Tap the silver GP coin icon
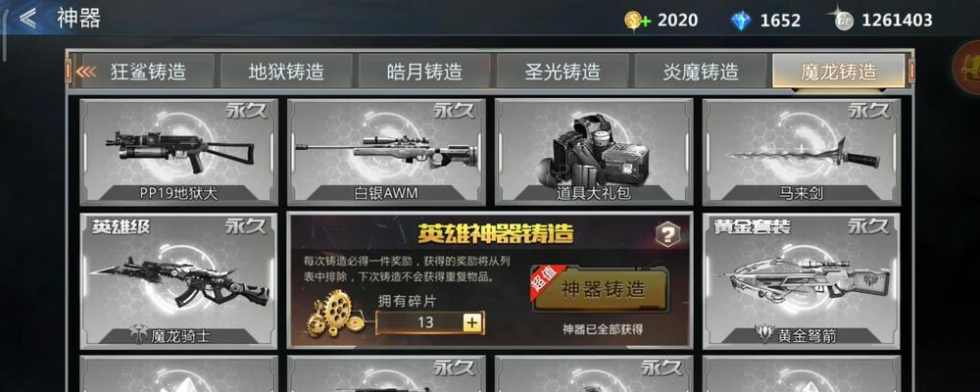This screenshot has height=392, width=980. [x=843, y=20]
